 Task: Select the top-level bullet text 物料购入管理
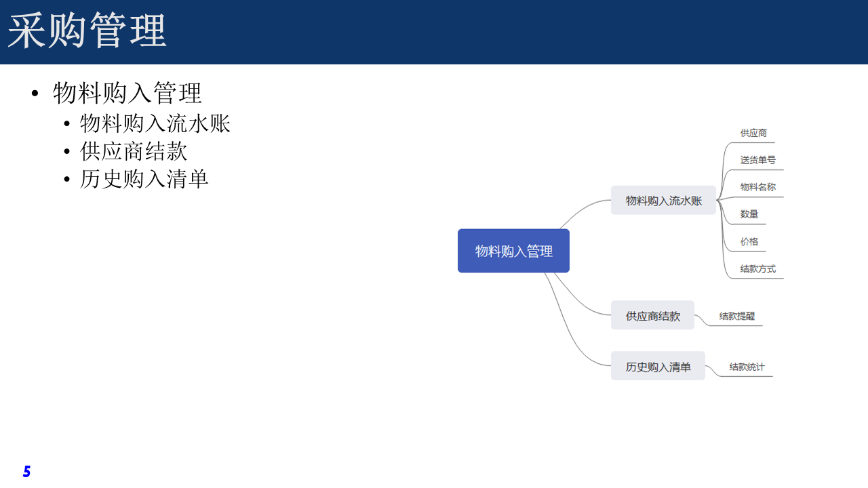click(127, 93)
